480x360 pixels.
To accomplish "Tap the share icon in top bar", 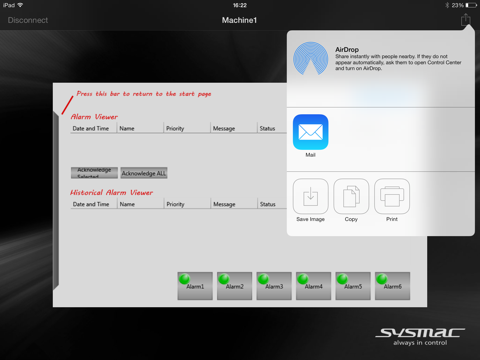I will (466, 20).
